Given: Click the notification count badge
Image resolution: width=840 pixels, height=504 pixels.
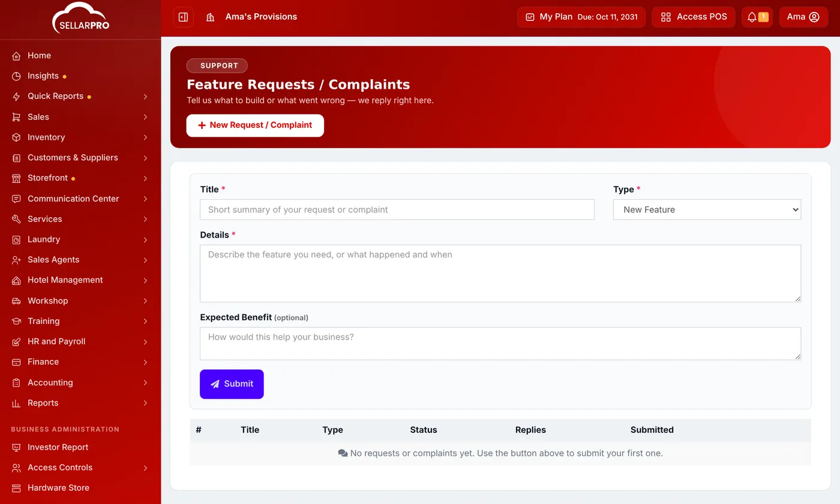Looking at the screenshot, I should (763, 17).
